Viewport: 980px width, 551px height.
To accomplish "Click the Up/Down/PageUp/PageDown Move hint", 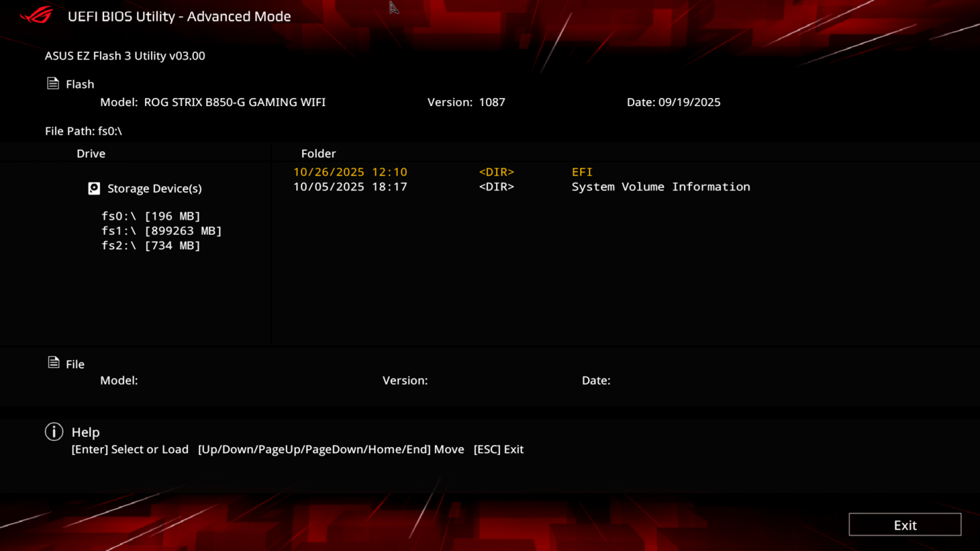I will click(331, 449).
